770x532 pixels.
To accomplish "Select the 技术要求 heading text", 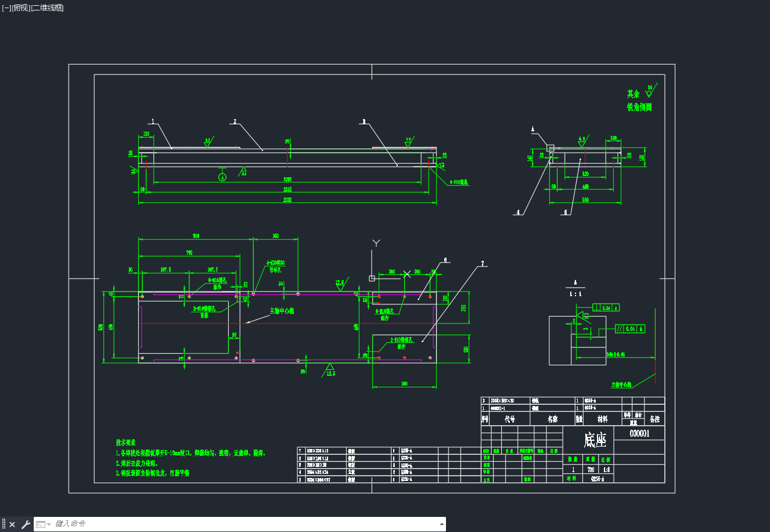I will coord(125,443).
